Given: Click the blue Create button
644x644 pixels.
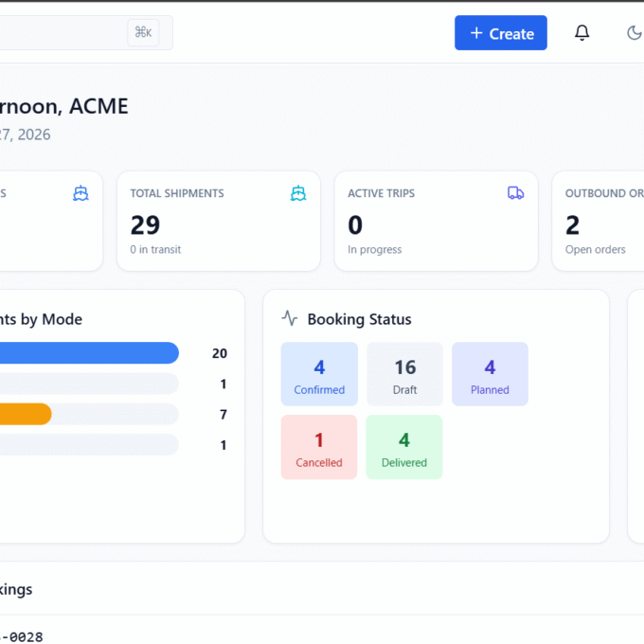Looking at the screenshot, I should [x=500, y=33].
